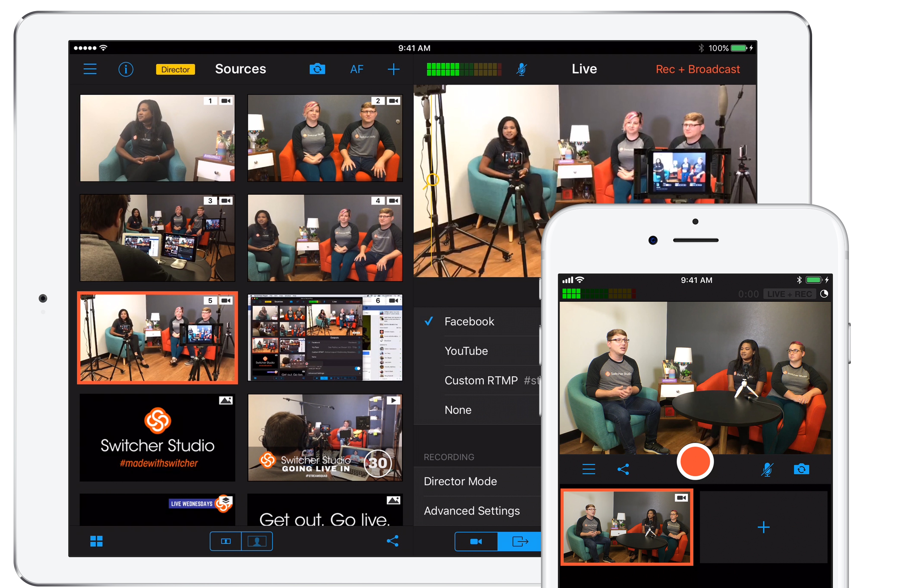Open the iPad hamburger menu
Screen dimensions: 904x588
click(90, 69)
